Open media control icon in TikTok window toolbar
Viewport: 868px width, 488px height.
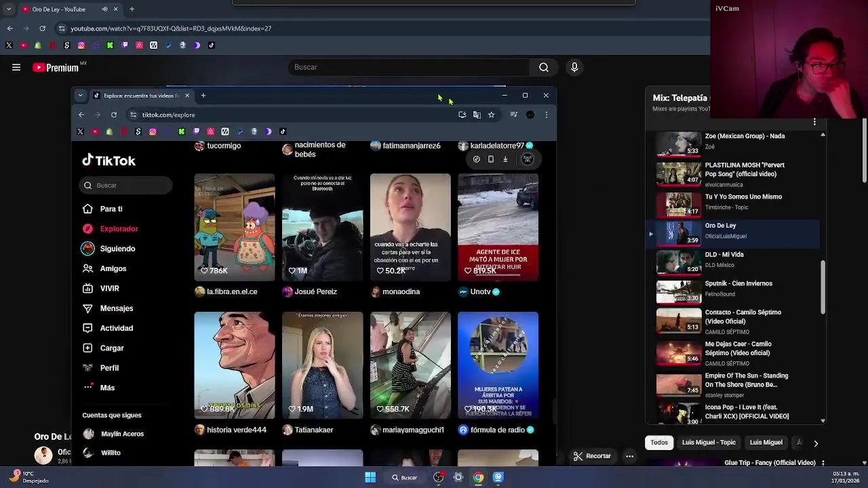click(x=513, y=115)
